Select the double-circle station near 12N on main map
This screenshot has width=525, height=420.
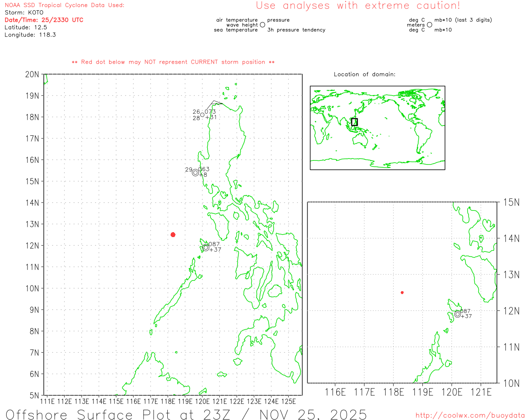[206, 247]
